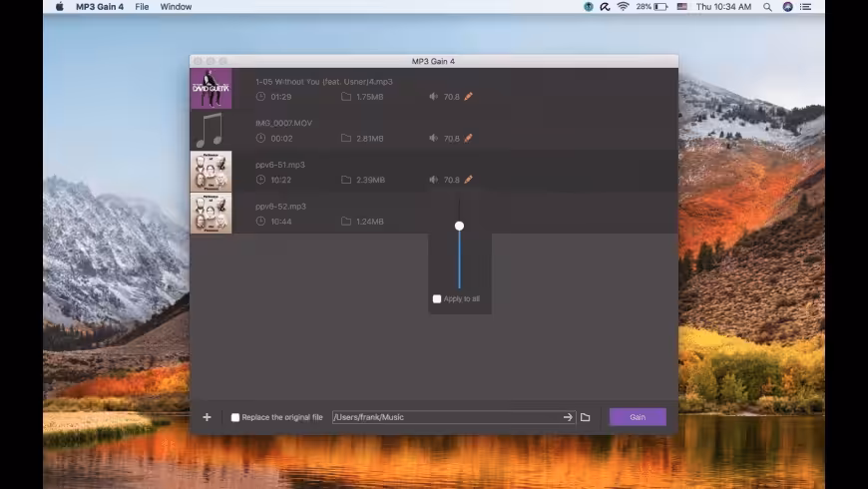Open Notification Center list icon
This screenshot has width=868, height=489.
[x=806, y=7]
